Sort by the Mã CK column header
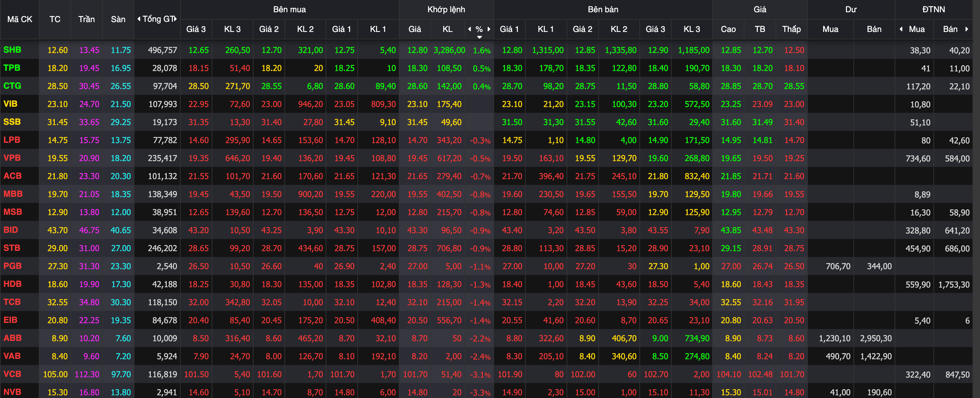 [20, 19]
